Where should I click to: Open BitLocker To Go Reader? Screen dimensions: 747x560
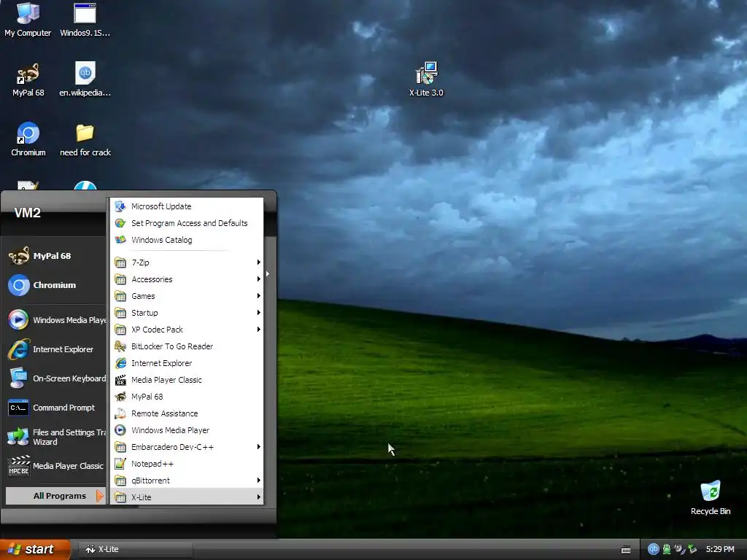(x=187, y=346)
